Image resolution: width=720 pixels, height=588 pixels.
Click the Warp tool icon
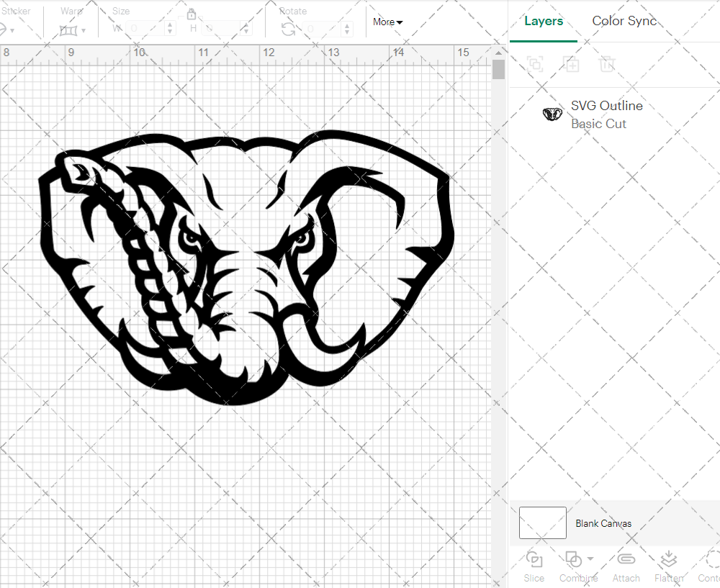click(69, 30)
